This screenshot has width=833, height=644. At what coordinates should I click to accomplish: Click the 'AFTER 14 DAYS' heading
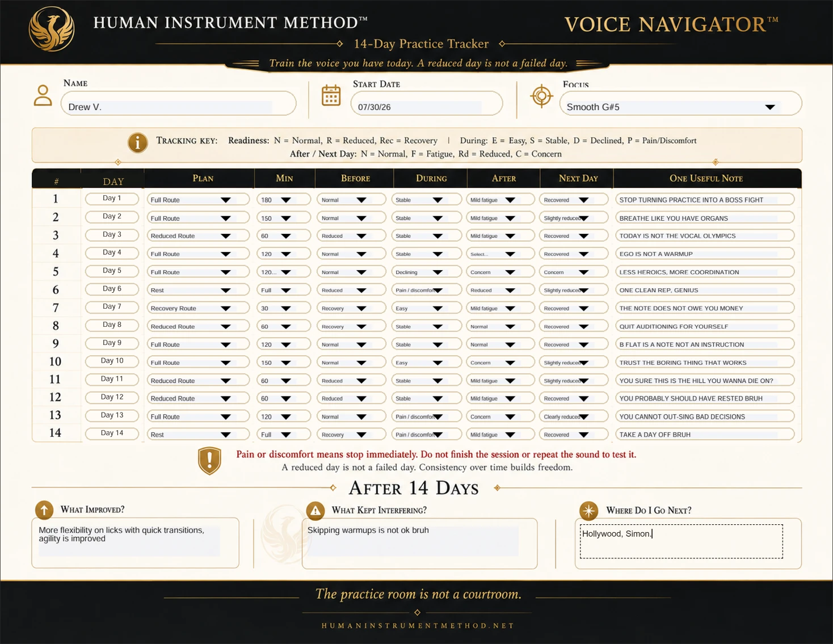[414, 488]
